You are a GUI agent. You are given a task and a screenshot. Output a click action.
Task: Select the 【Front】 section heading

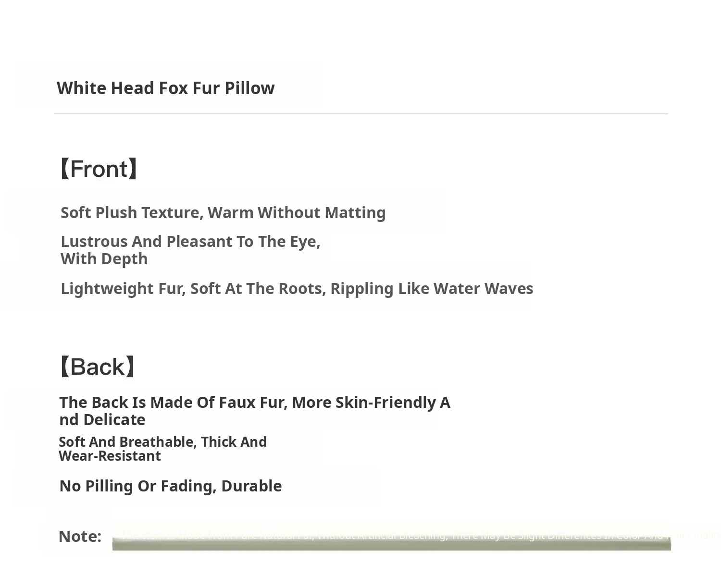[x=99, y=169]
